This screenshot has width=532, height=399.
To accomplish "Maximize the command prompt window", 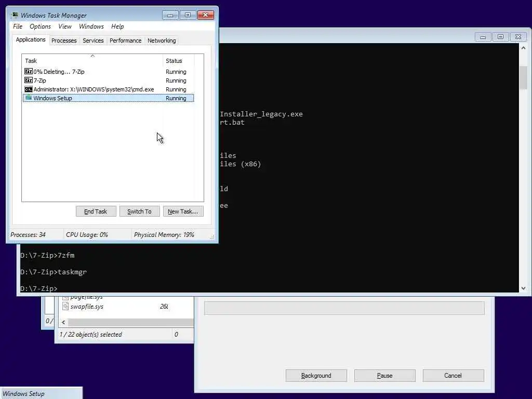I will 500,37.
